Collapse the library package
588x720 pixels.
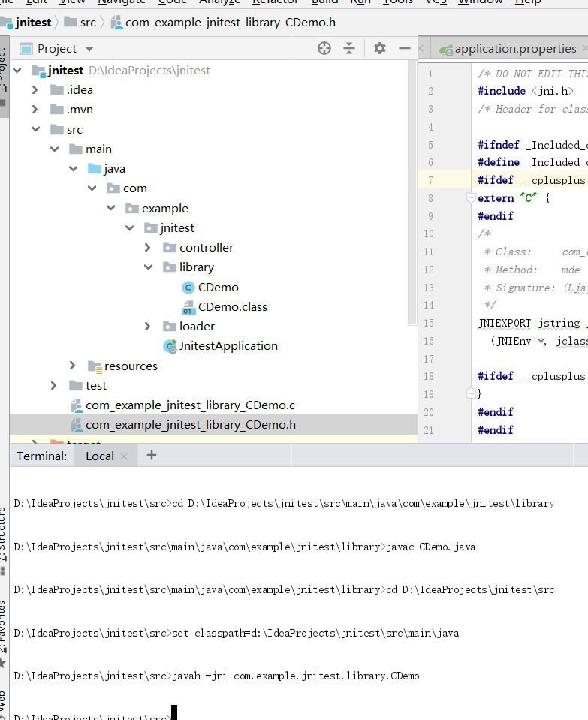tap(149, 267)
